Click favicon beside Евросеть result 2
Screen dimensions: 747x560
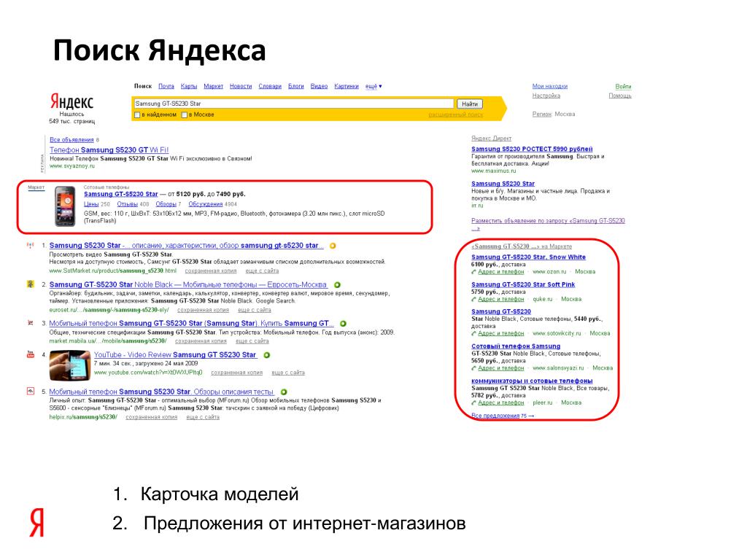31,284
